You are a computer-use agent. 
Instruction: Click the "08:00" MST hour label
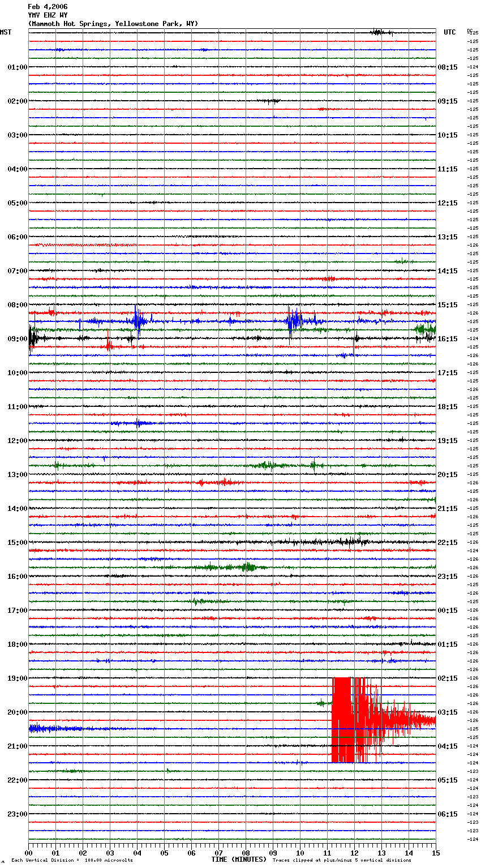coord(17,305)
